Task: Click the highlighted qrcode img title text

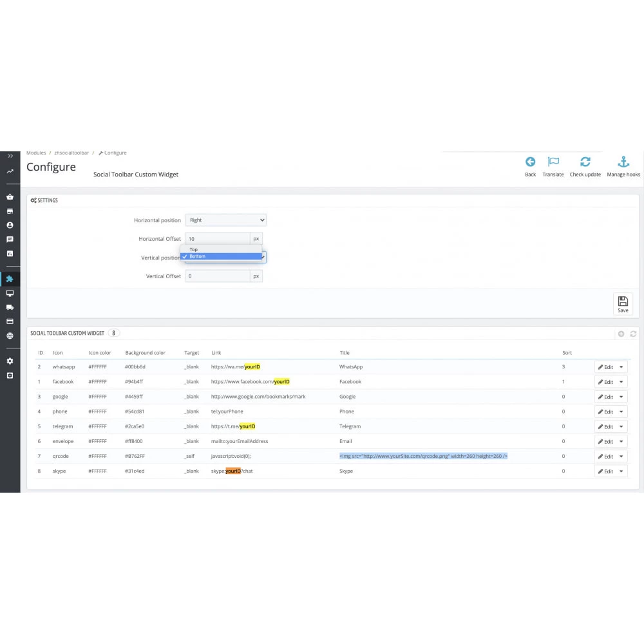Action: point(424,456)
